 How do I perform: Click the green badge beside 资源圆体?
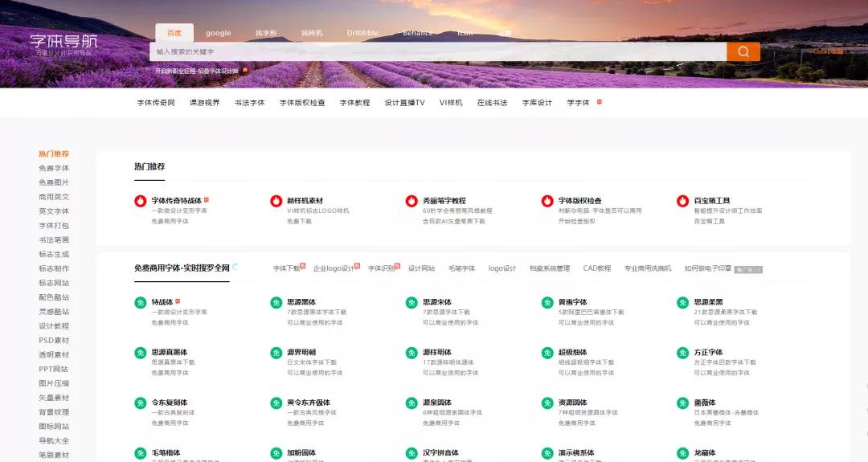[547, 403]
